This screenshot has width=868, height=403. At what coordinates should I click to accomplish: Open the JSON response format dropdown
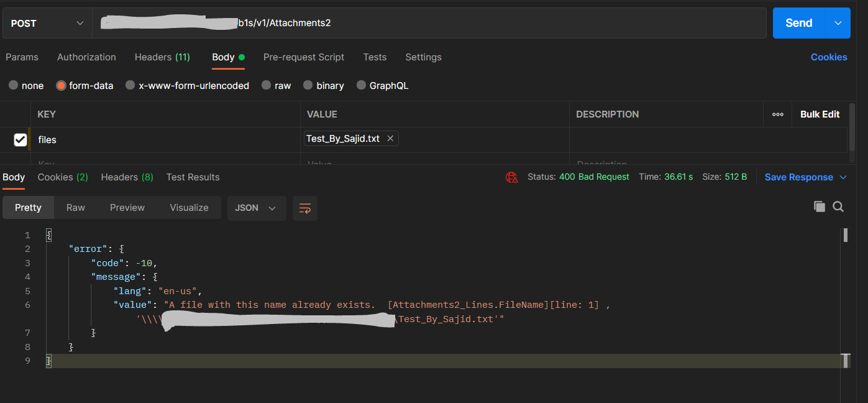[x=257, y=208]
